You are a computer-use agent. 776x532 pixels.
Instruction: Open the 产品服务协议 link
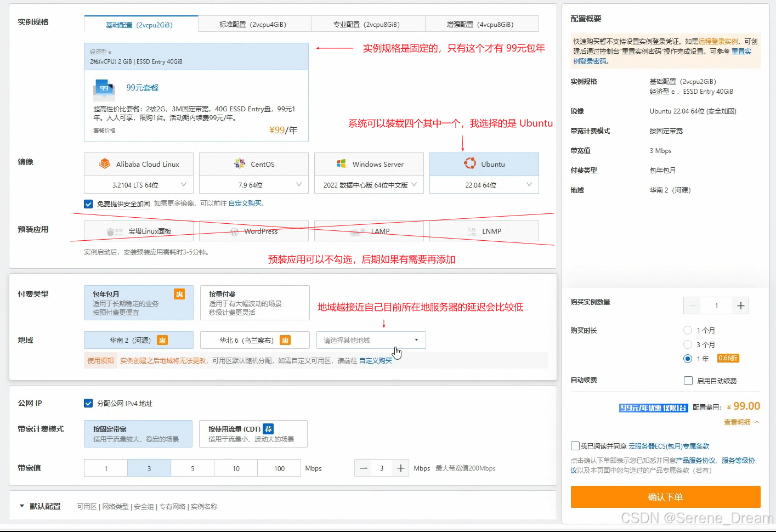(696, 461)
